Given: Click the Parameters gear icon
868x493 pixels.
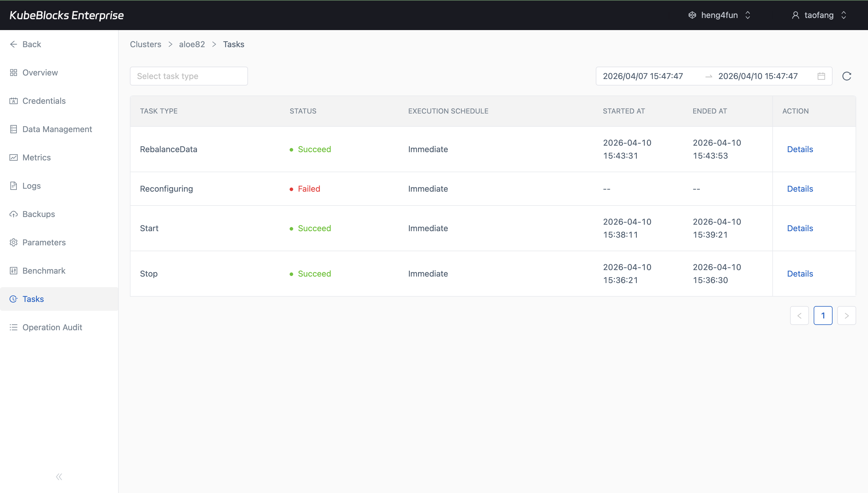Looking at the screenshot, I should coord(14,242).
